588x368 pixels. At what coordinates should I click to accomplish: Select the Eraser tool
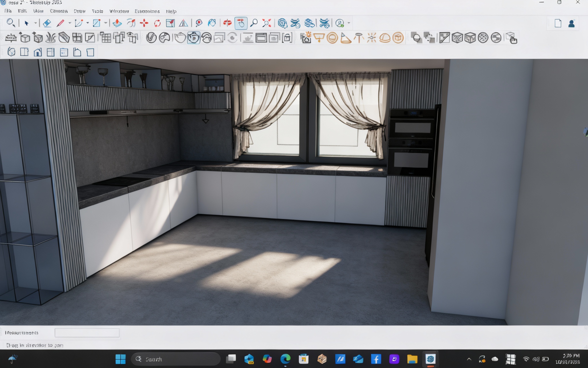click(x=47, y=23)
